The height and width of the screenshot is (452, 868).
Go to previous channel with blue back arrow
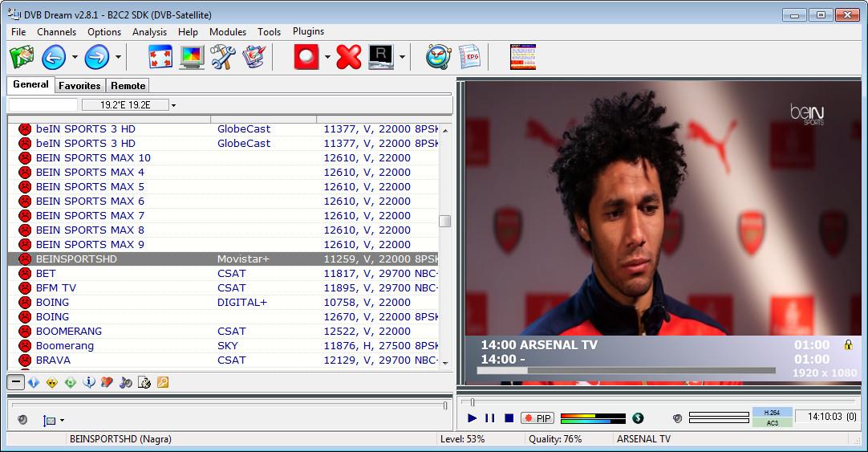[54, 56]
